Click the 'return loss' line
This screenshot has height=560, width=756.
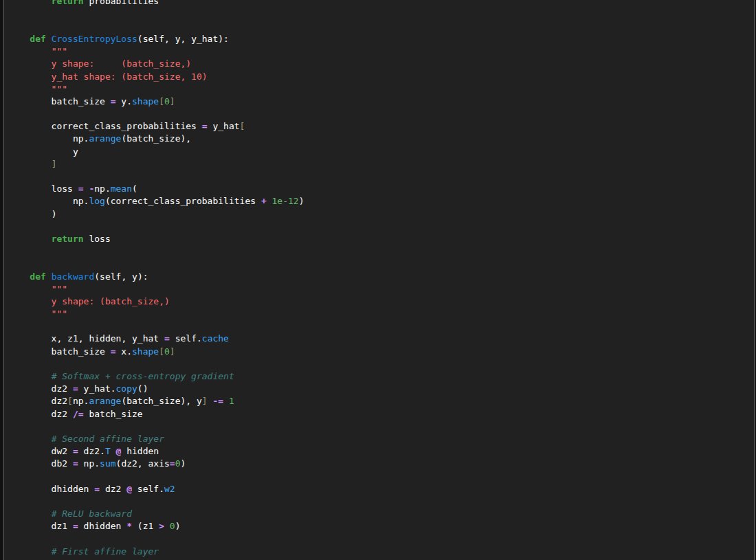pos(80,239)
